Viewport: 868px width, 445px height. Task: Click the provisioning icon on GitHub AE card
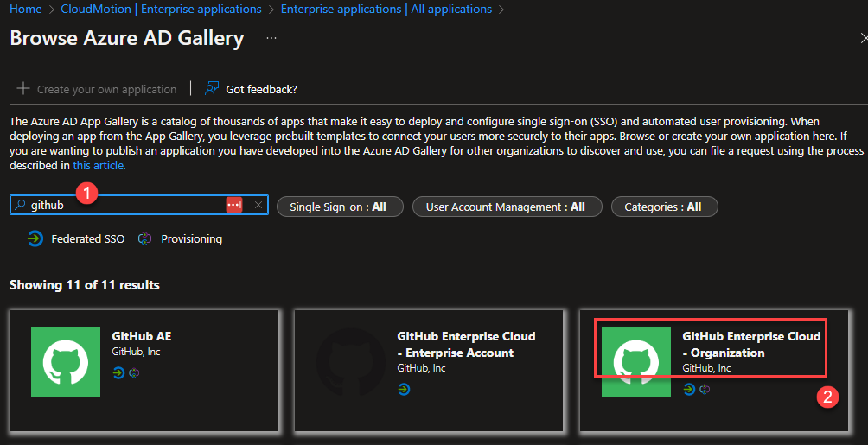134,373
